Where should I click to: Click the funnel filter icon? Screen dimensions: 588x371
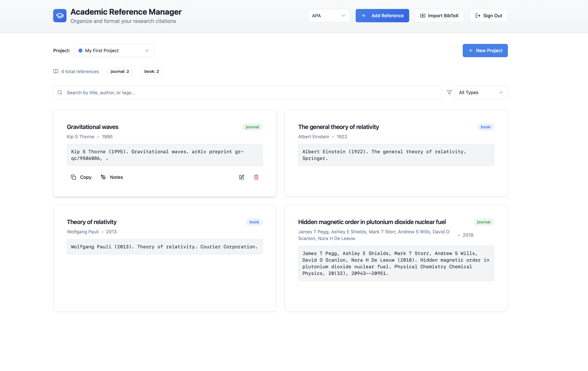[449, 92]
